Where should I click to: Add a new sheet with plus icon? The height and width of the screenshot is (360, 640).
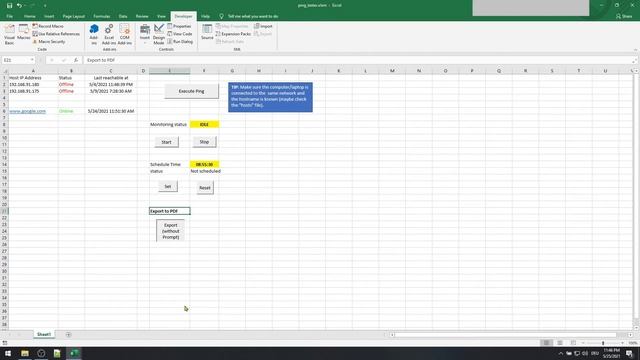coord(68,335)
